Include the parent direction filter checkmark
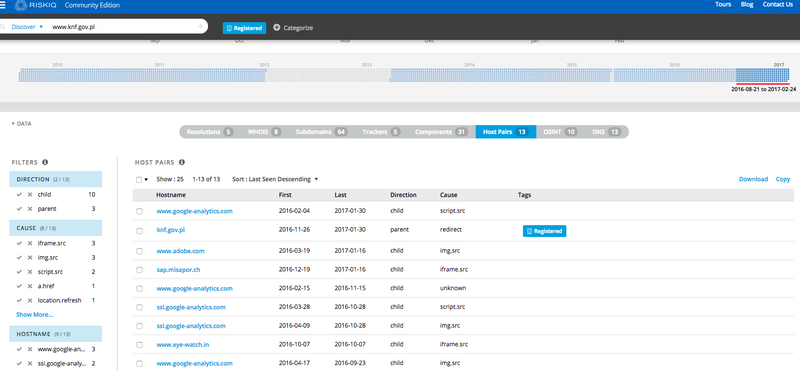The width and height of the screenshot is (800, 370). click(19, 209)
